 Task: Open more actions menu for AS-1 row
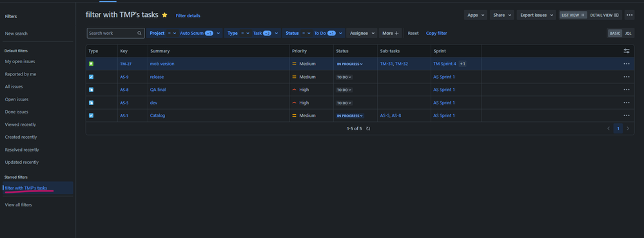[x=627, y=115]
